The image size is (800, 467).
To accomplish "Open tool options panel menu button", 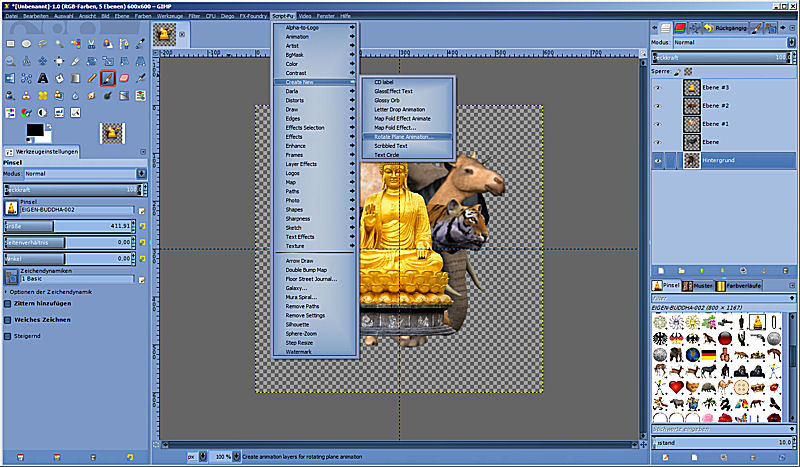I will click(143, 152).
